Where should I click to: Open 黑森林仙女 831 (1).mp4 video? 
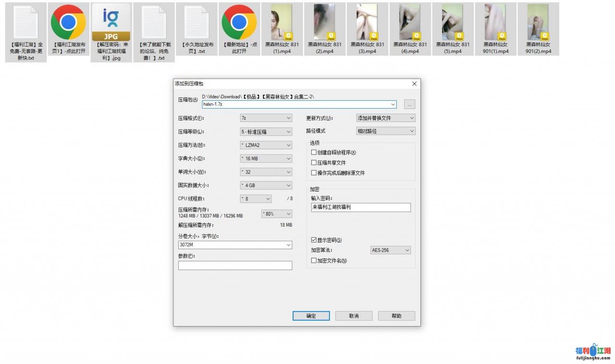282,22
